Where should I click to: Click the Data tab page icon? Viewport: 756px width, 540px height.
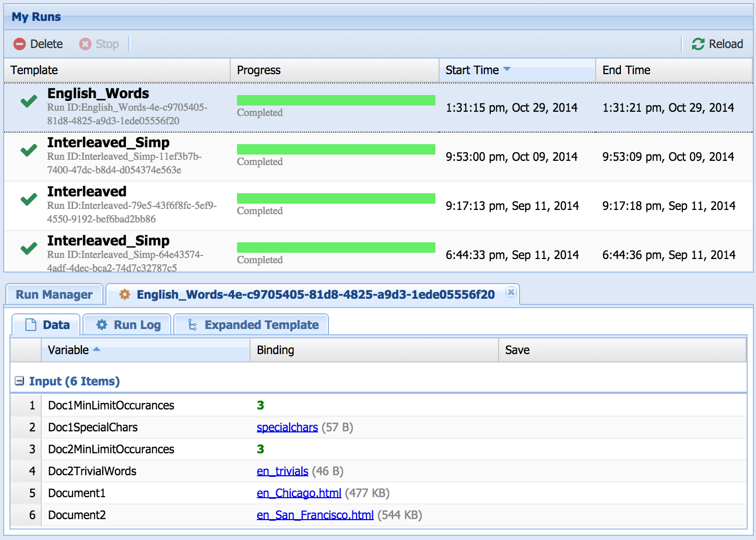[x=31, y=325]
